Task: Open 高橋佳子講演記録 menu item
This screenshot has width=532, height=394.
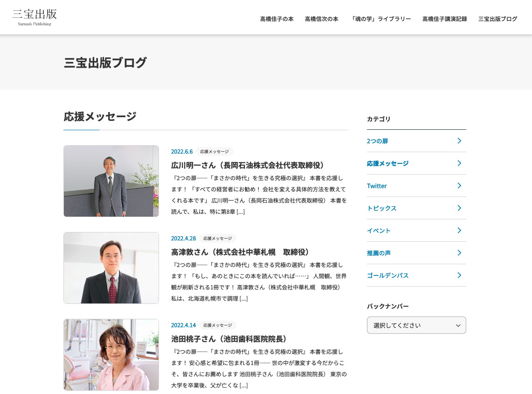Action: tap(445, 19)
